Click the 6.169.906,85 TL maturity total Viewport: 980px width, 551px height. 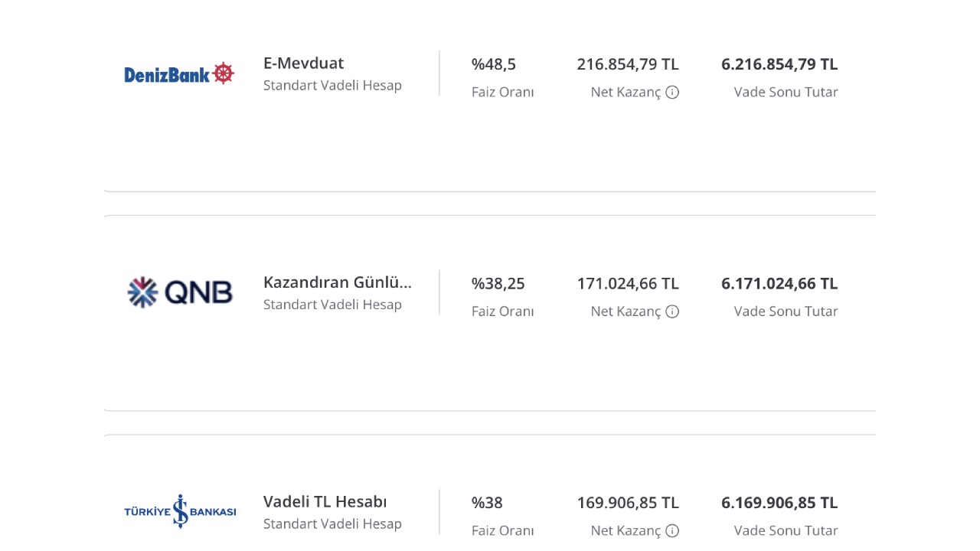pyautogui.click(x=779, y=503)
